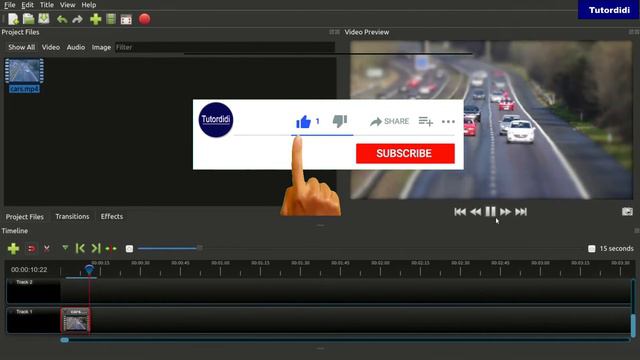Show All project files filter
Image resolution: width=640 pixels, height=360 pixels.
pos(22,47)
